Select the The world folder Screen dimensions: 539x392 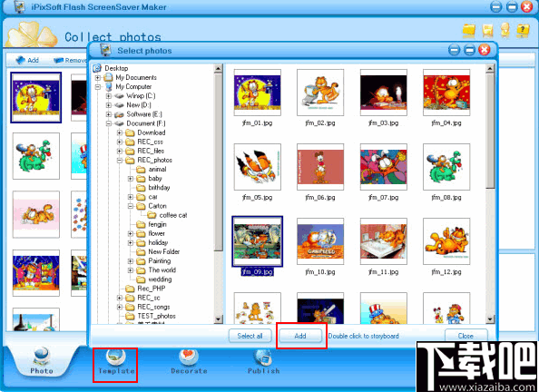pyautogui.click(x=162, y=269)
